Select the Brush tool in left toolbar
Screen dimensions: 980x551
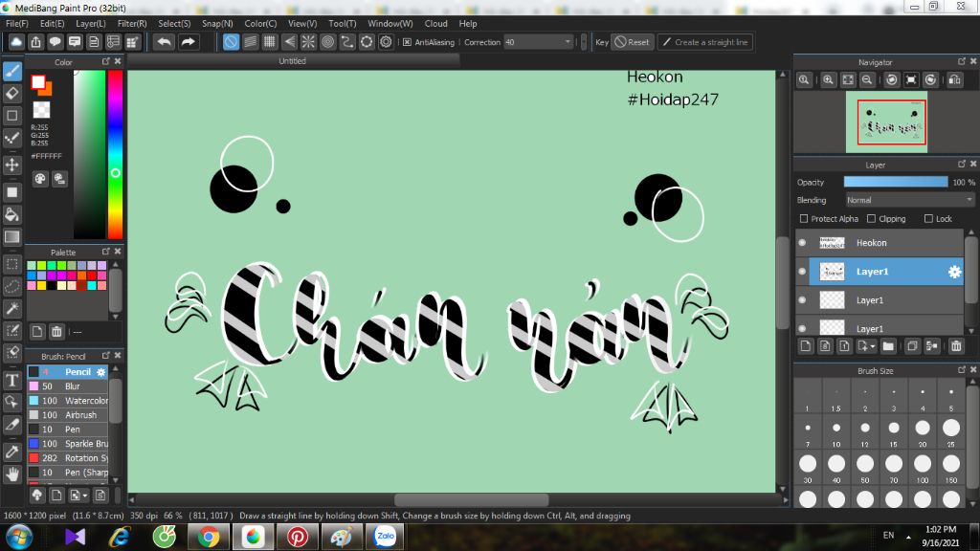(x=12, y=71)
